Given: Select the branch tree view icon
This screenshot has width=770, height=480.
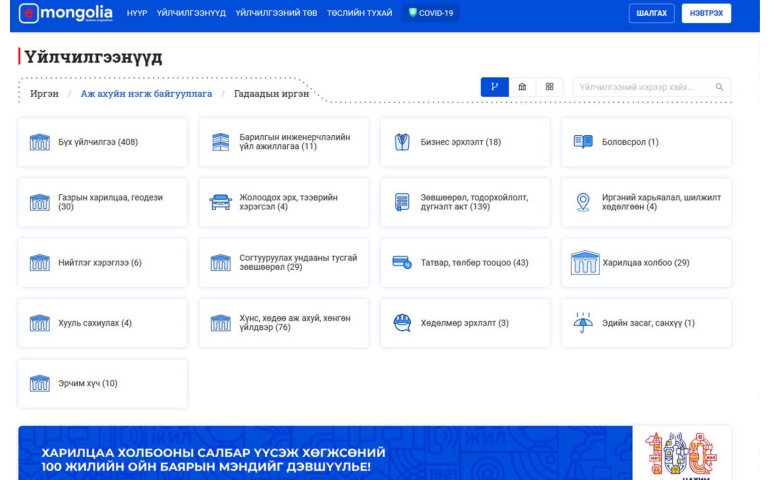Looking at the screenshot, I should click(494, 87).
